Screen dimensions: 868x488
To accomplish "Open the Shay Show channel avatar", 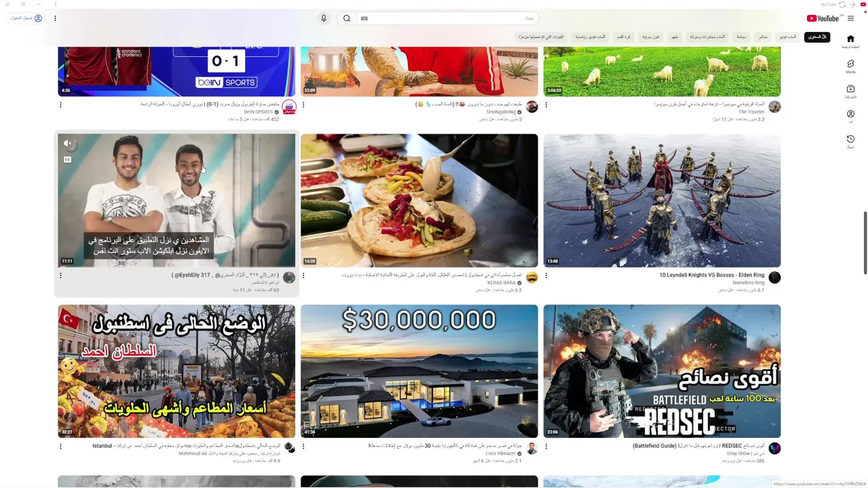I will [x=774, y=449].
